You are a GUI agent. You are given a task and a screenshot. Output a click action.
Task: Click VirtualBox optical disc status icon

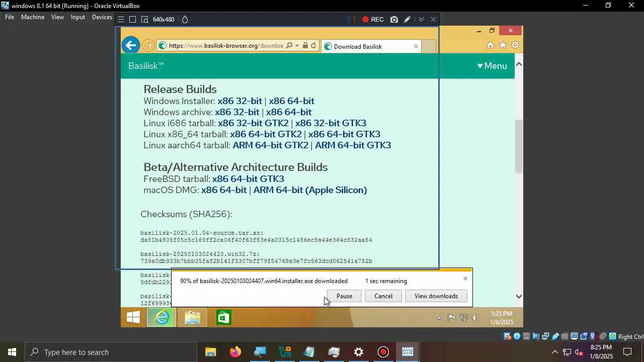click(517, 336)
